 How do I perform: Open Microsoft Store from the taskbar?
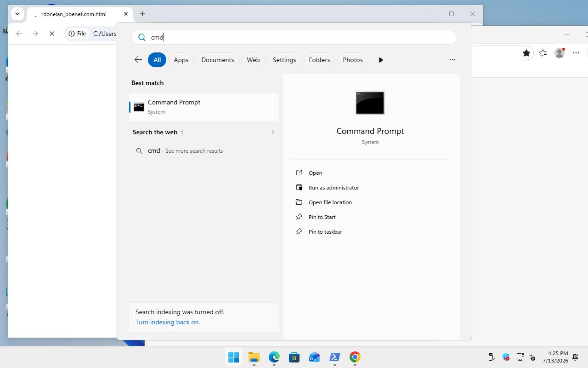[x=294, y=357]
